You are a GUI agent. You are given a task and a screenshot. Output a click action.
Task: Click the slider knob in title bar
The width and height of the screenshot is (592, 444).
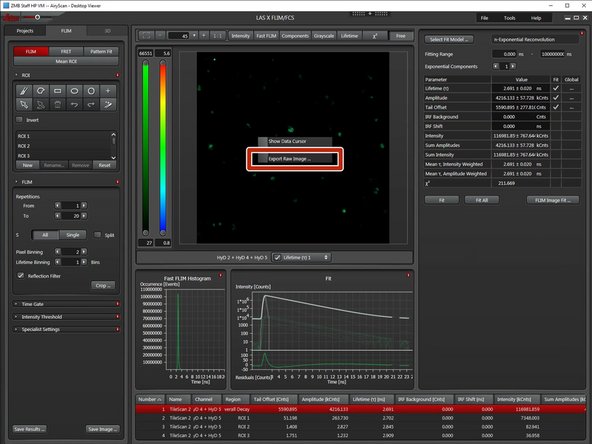click(37, 17)
